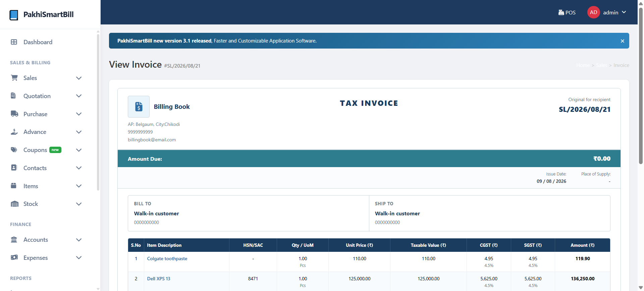Click the Contacts address book icon

(14, 168)
